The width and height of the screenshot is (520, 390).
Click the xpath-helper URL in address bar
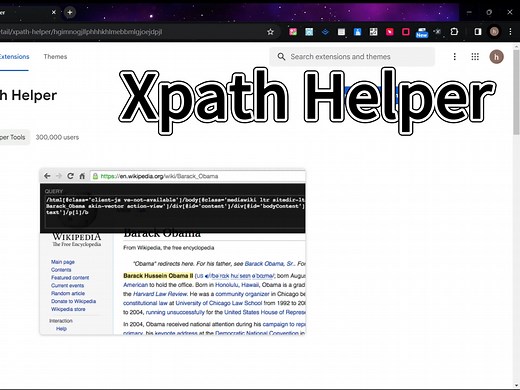pyautogui.click(x=81, y=32)
